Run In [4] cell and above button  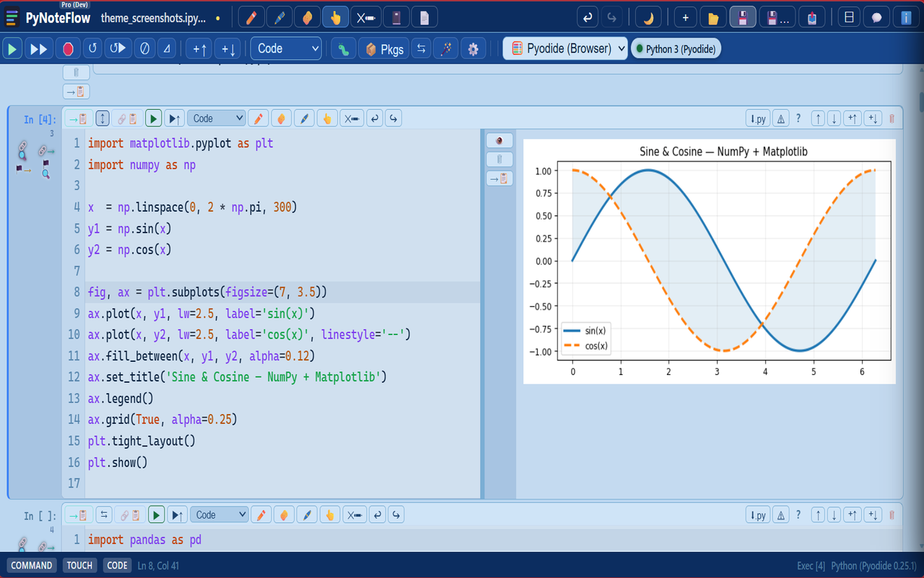174,118
